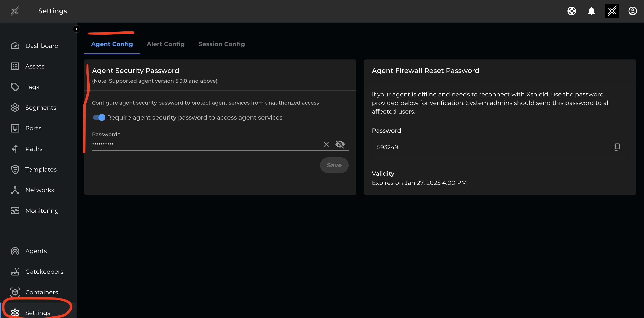This screenshot has width=644, height=318.
Task: Navigate to Networks
Action: coord(40,190)
